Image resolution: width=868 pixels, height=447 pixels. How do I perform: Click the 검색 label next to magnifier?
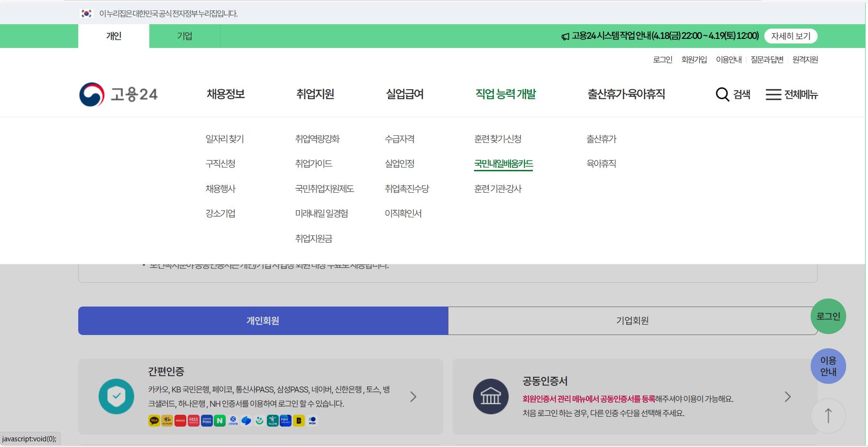pos(742,94)
